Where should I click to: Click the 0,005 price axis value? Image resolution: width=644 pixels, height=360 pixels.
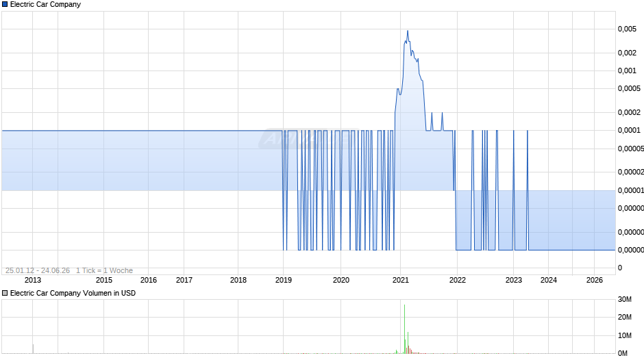627,29
